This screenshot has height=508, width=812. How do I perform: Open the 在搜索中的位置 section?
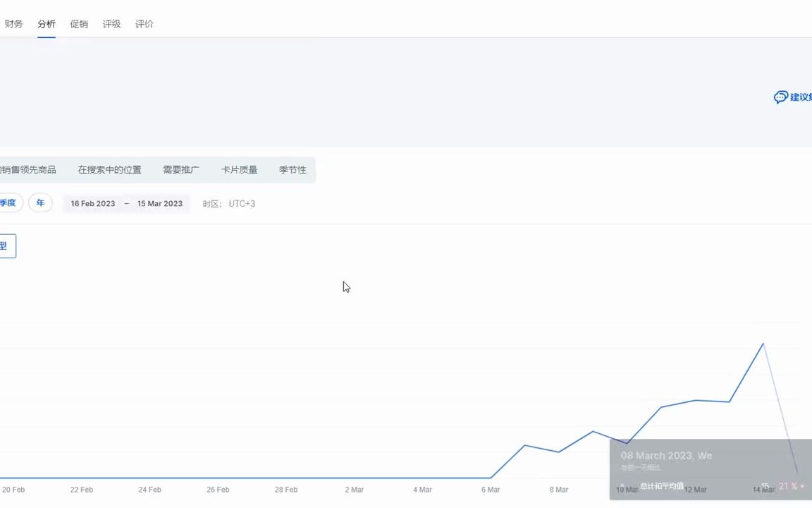pyautogui.click(x=109, y=169)
